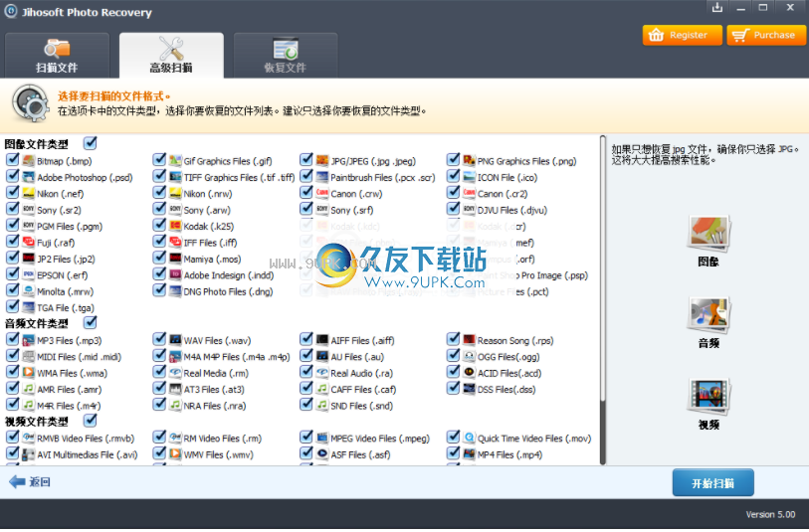Image resolution: width=809 pixels, height=532 pixels.
Task: Click the Paintbrush Files (.pcx .scr) label
Action: pyautogui.click(x=383, y=178)
